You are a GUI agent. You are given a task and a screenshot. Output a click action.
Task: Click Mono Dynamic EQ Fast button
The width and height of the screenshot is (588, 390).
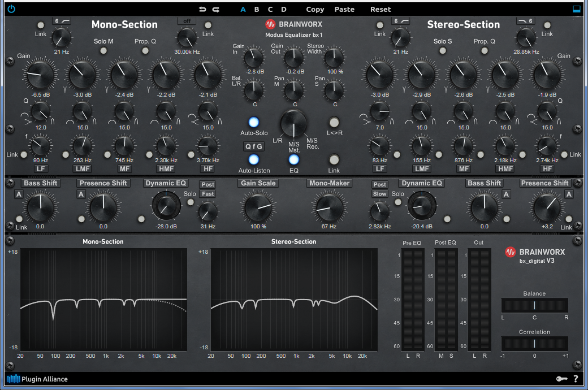(207, 194)
